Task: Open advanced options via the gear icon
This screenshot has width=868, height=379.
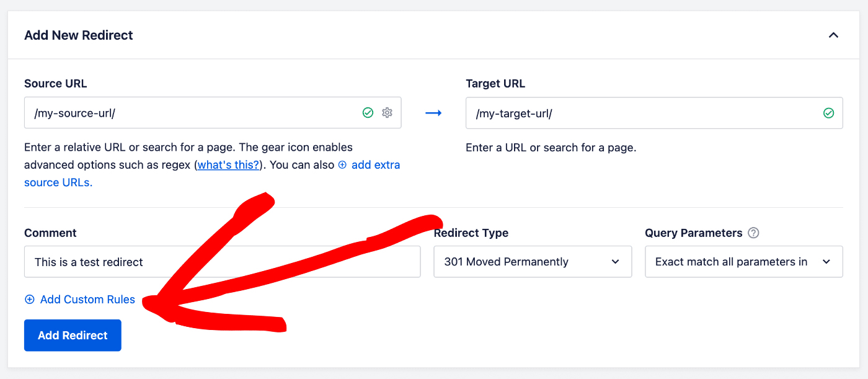Action: (x=387, y=112)
